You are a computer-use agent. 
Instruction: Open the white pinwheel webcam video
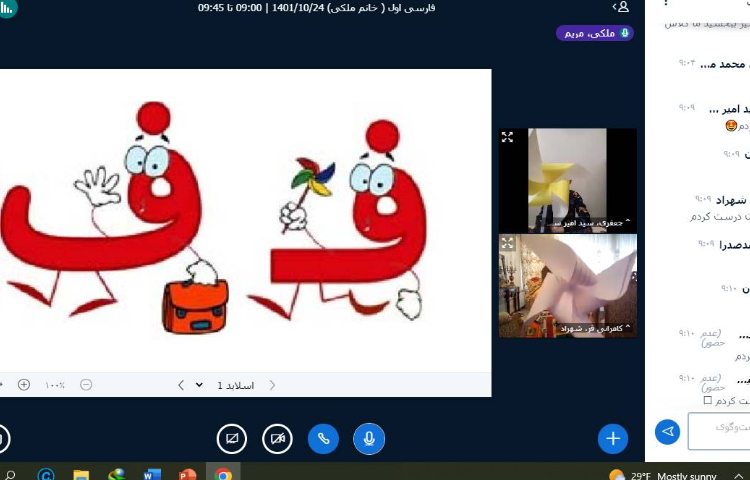(568, 286)
